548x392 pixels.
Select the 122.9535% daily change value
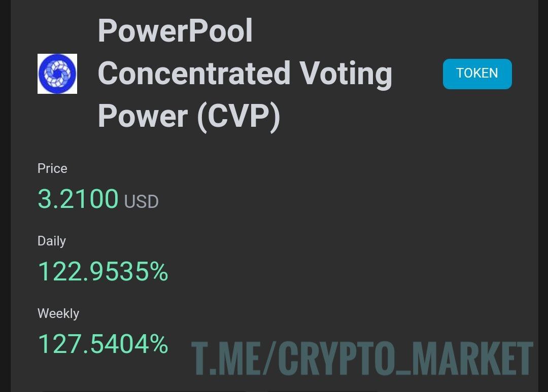[x=103, y=271]
